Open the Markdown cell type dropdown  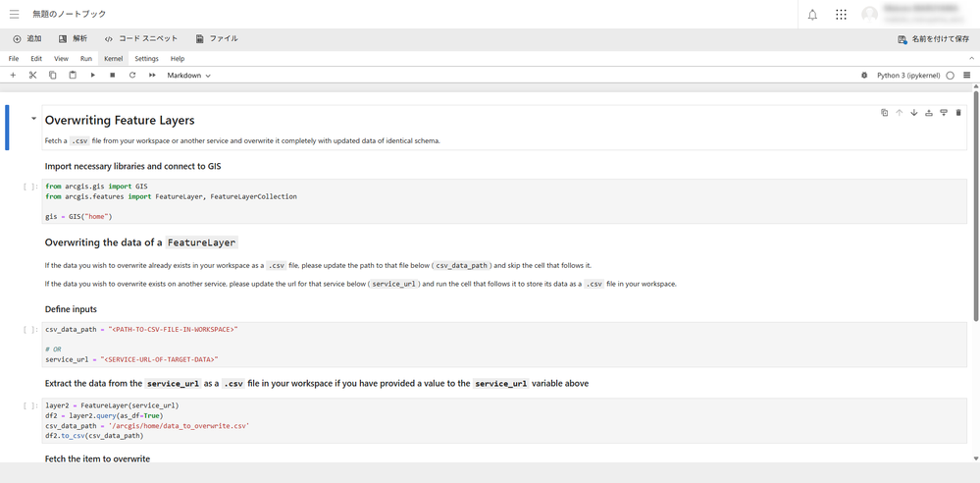(188, 75)
